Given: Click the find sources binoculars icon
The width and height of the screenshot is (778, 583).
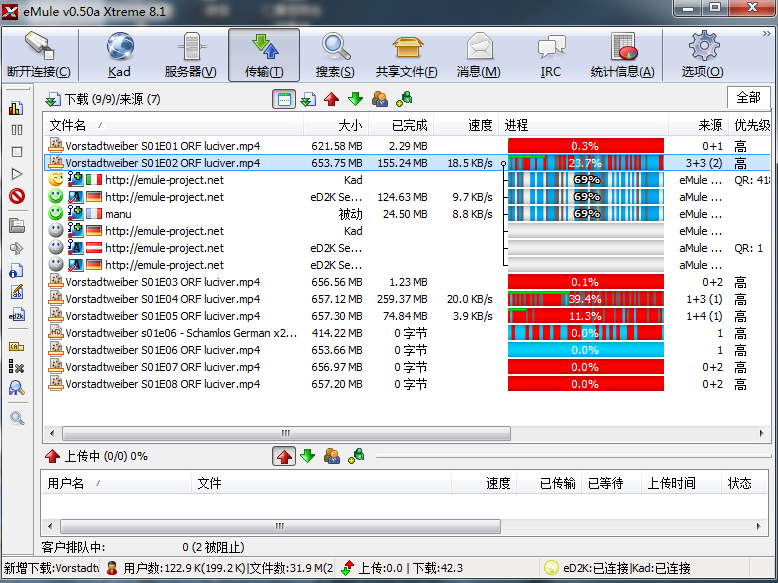Looking at the screenshot, I should (x=16, y=388).
